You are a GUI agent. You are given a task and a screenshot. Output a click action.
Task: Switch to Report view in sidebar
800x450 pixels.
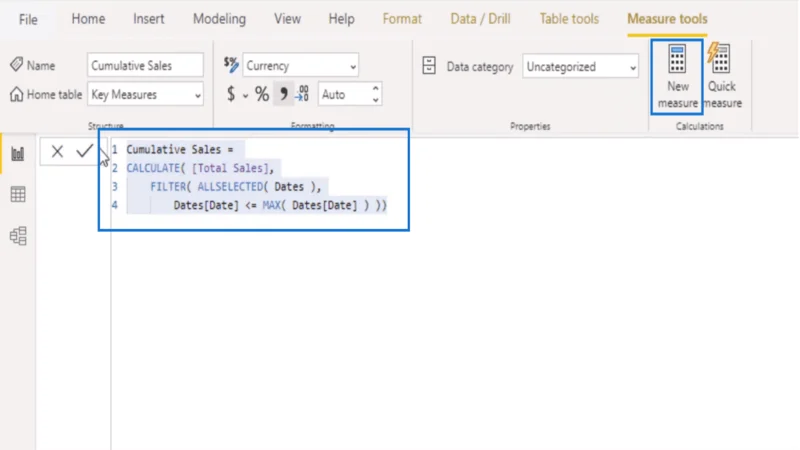coord(18,154)
